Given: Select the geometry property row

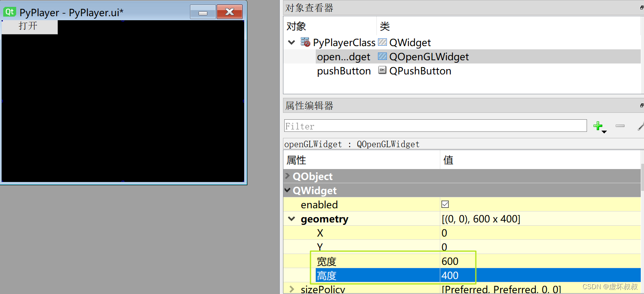Looking at the screenshot, I should pos(462,219).
